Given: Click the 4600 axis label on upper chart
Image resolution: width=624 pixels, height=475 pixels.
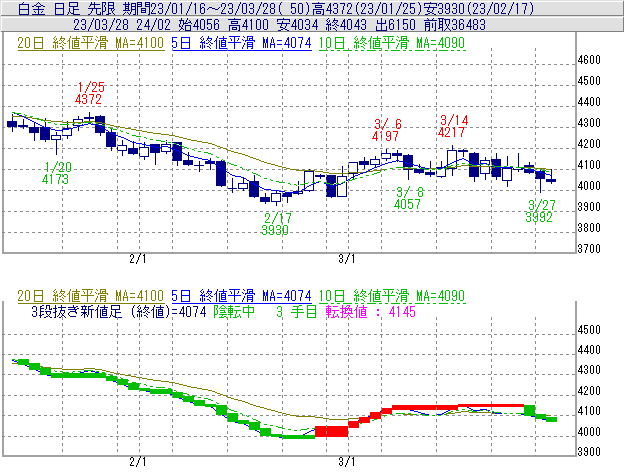Looking at the screenshot, I should pos(589,60).
